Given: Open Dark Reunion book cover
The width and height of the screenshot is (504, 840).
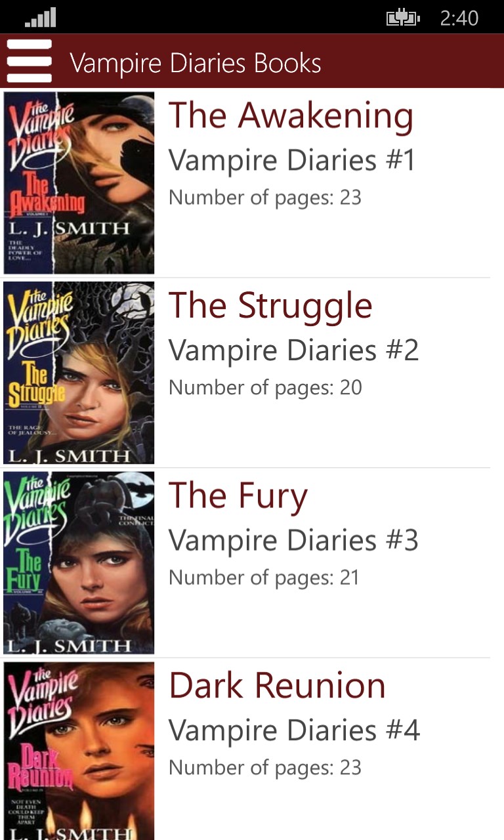Looking at the screenshot, I should click(79, 751).
